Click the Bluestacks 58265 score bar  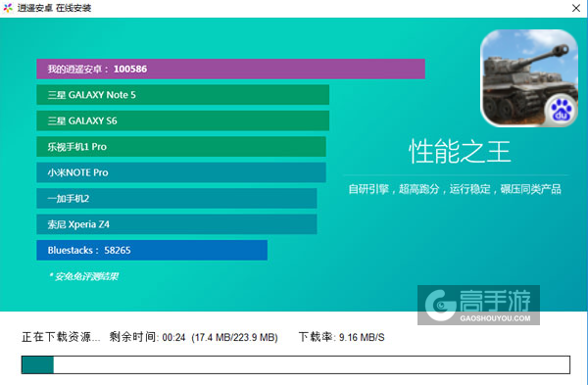(x=152, y=250)
